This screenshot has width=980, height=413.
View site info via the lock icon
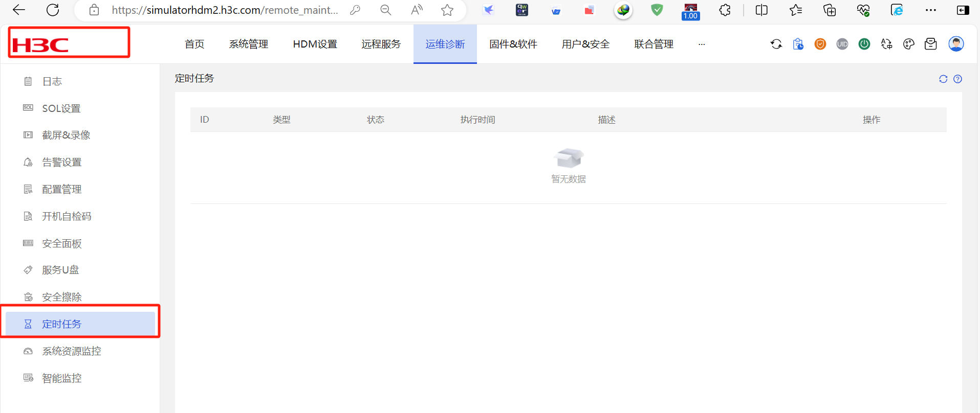94,10
